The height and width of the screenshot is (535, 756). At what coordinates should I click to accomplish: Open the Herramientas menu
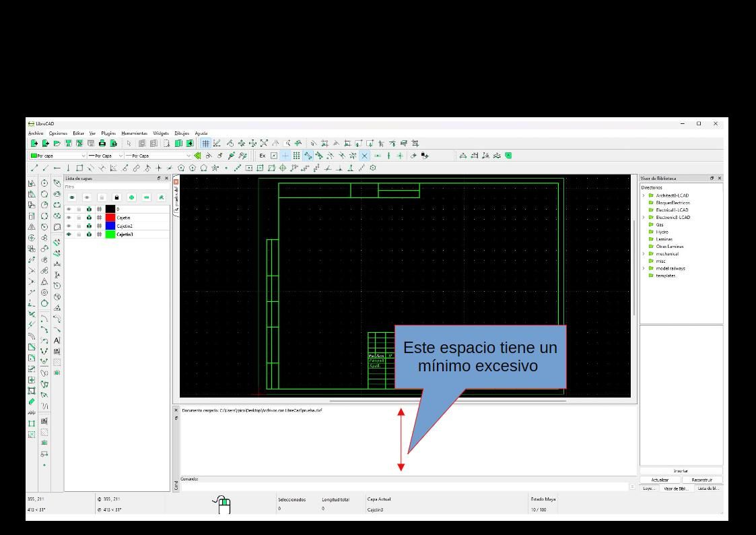click(134, 133)
